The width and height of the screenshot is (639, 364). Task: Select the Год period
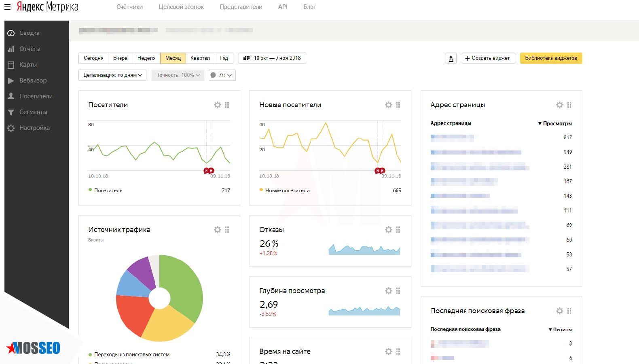[x=224, y=58]
